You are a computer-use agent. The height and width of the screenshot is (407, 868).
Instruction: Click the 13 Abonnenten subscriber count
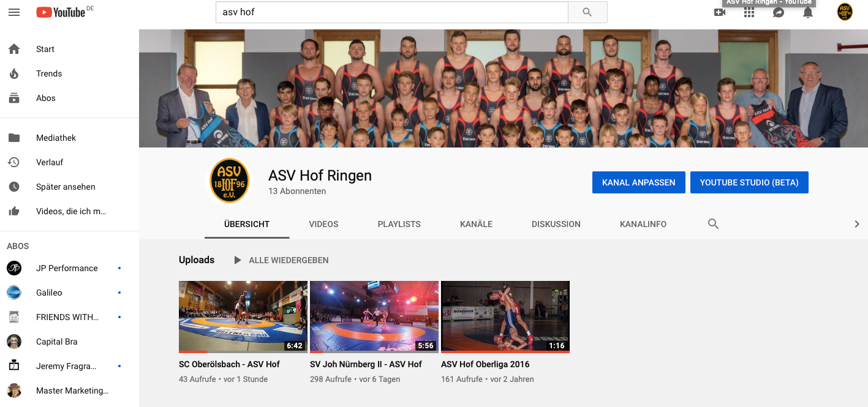click(x=297, y=191)
